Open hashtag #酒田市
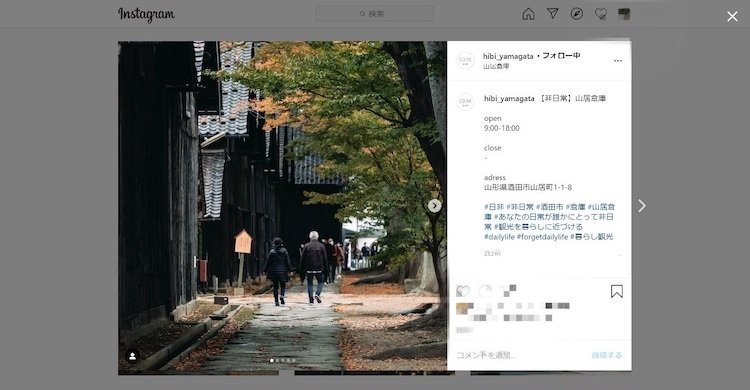Screen dimensions: 750x390 tap(549, 207)
